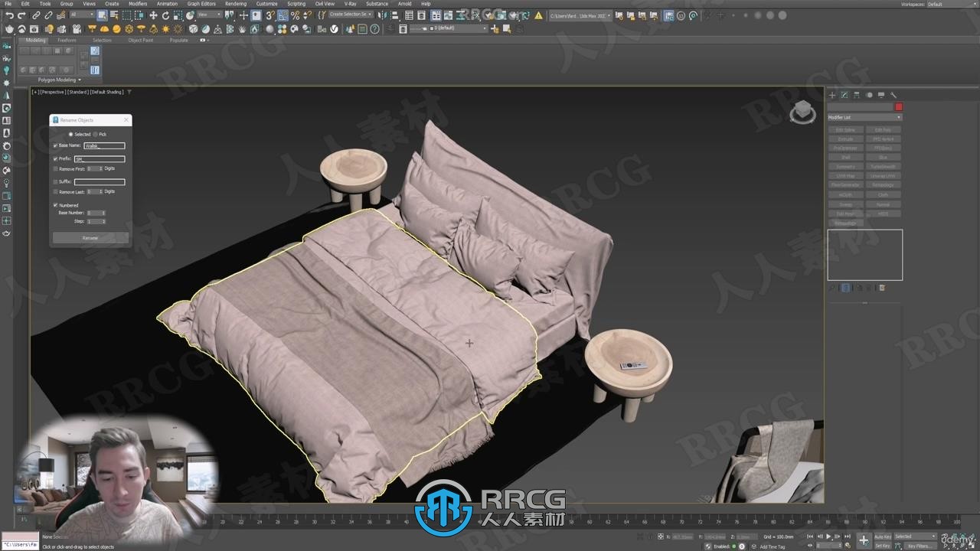Open the selection filter 'All' dropdown

(x=82, y=15)
